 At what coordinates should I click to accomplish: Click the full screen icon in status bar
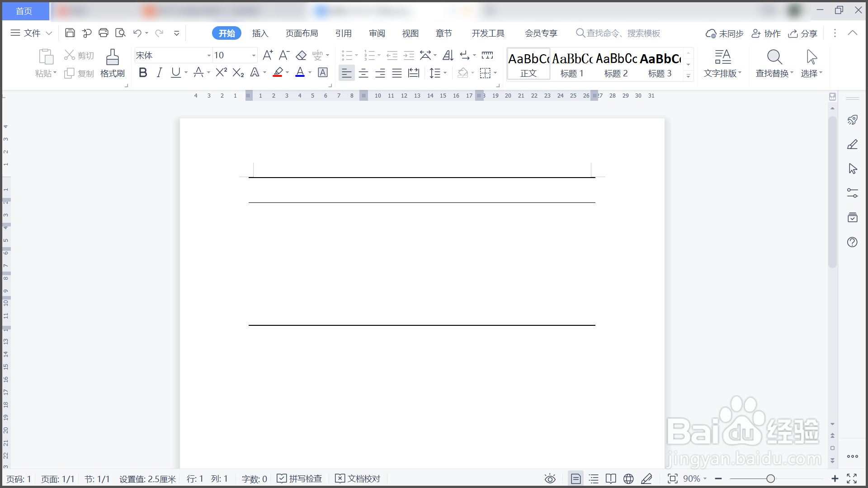pyautogui.click(x=852, y=479)
